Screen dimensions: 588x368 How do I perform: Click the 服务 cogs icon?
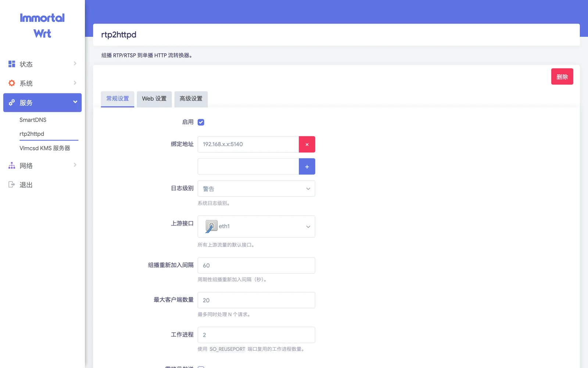(12, 102)
